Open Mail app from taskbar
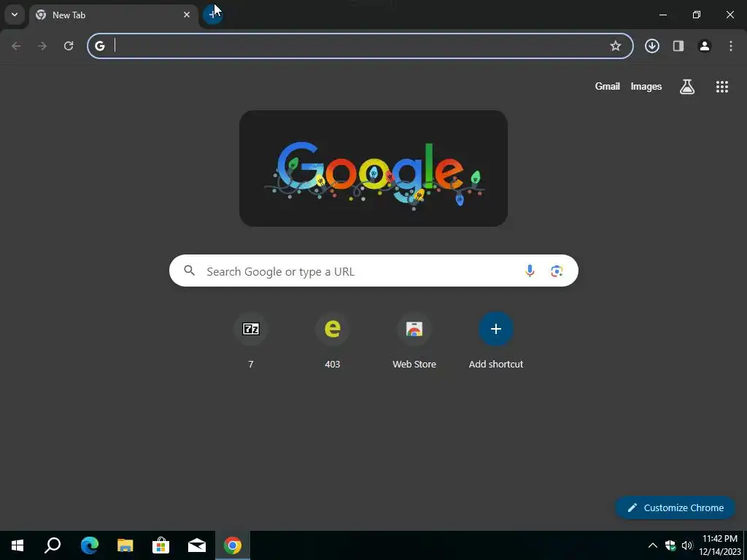This screenshot has height=560, width=747. pyautogui.click(x=197, y=545)
